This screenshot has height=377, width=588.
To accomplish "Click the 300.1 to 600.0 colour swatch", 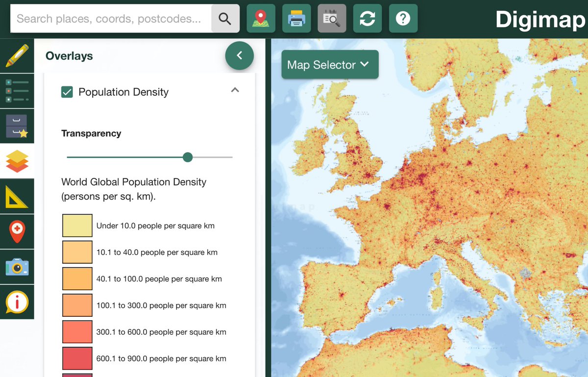I will click(x=77, y=331).
